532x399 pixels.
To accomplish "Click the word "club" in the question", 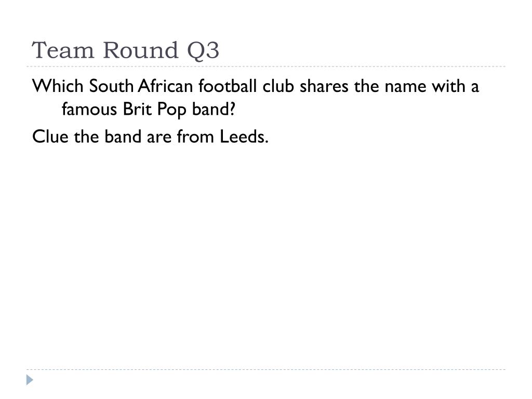I will coord(278,86).
